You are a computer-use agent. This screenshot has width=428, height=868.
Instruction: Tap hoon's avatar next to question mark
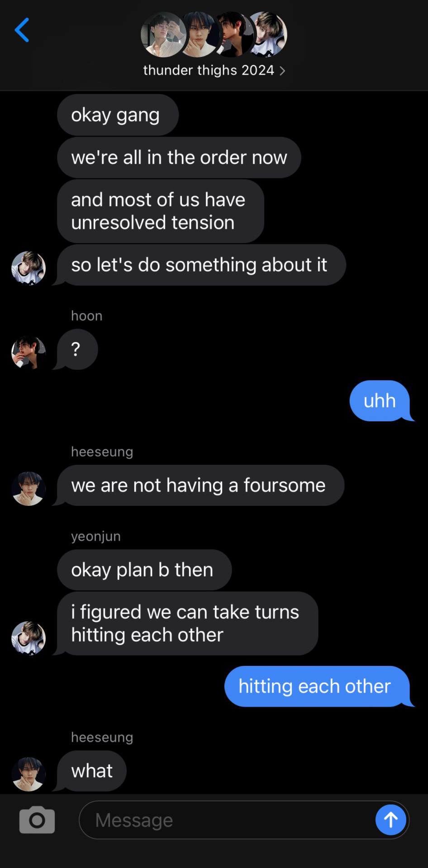coord(29,353)
